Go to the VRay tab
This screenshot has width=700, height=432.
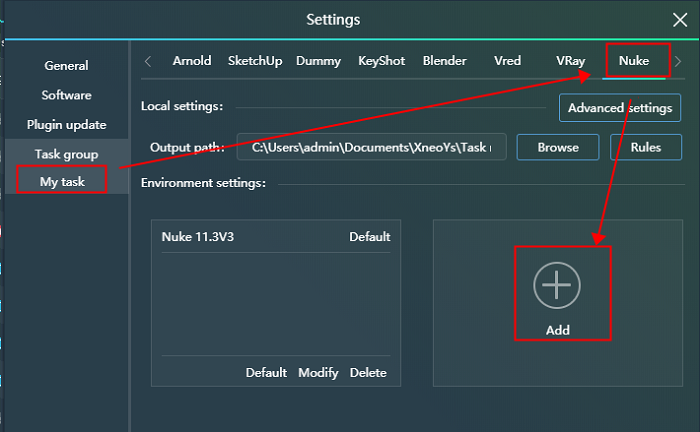click(x=570, y=61)
